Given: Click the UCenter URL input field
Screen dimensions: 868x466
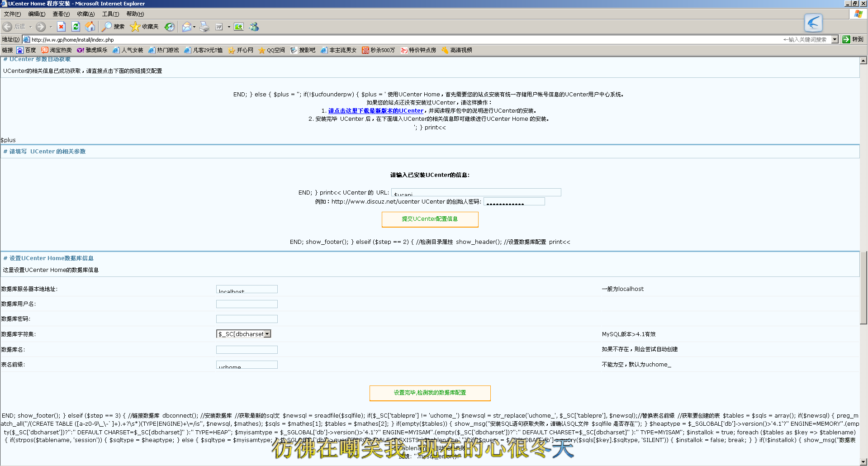Looking at the screenshot, I should 476,192.
